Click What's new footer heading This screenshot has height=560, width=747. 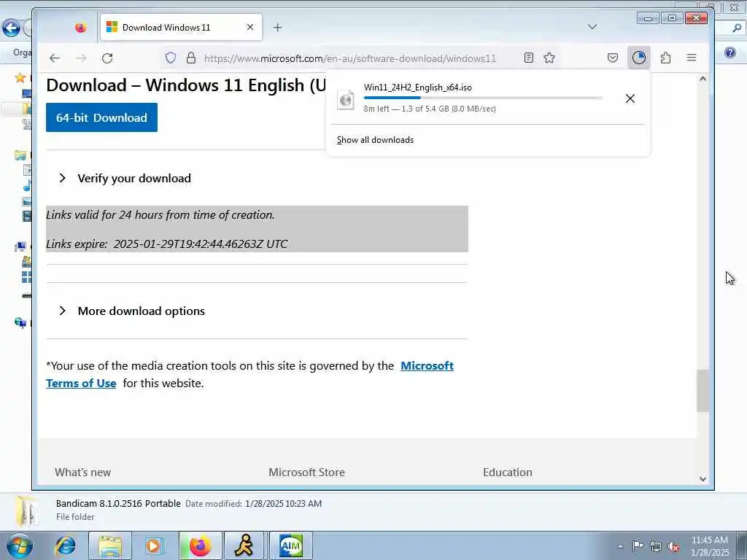[83, 472]
